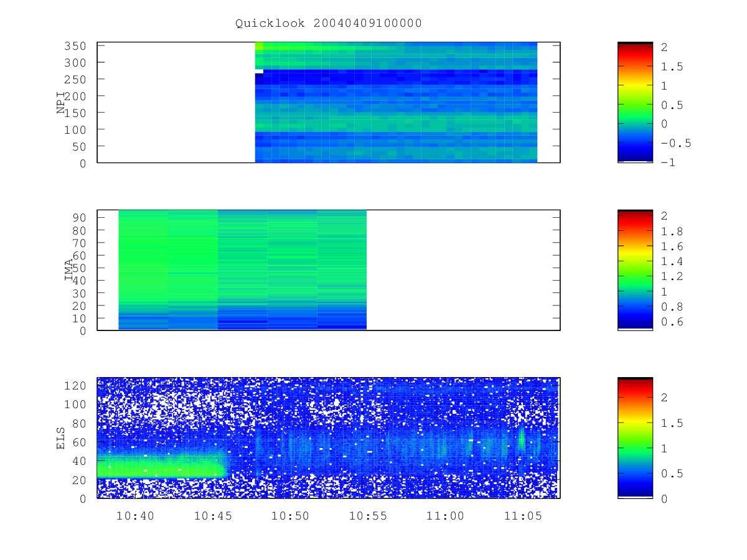This screenshot has height=560, width=747.
Task: Click the NPI panel color scale bar
Action: click(635, 103)
